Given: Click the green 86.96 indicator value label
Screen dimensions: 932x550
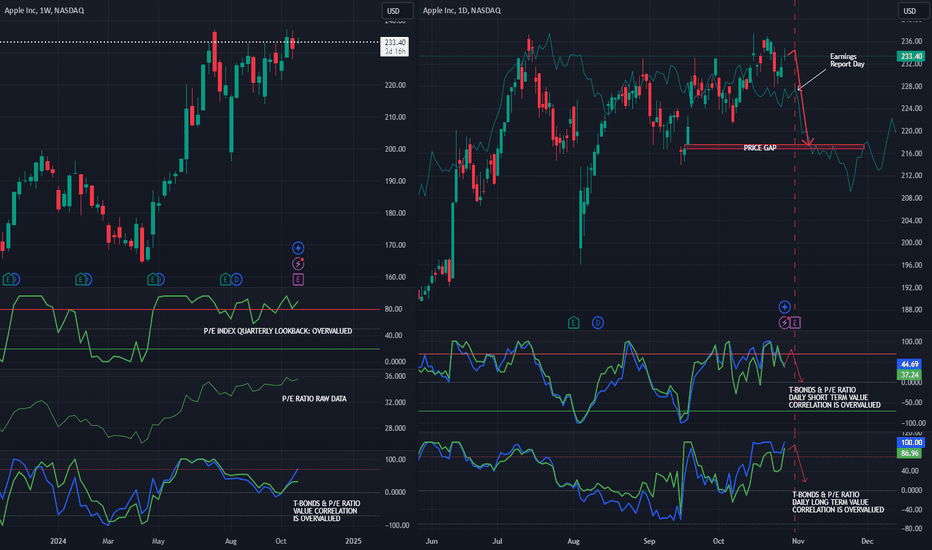Looking at the screenshot, I should (x=909, y=453).
